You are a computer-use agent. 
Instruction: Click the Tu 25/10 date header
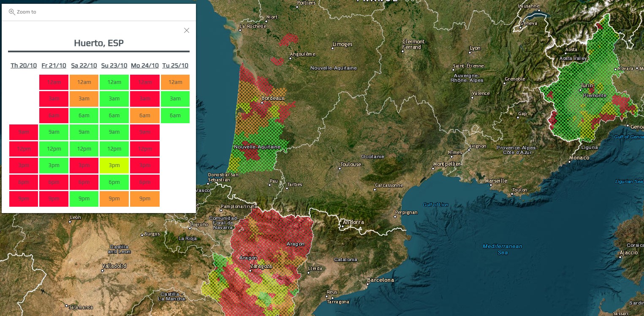pos(175,65)
